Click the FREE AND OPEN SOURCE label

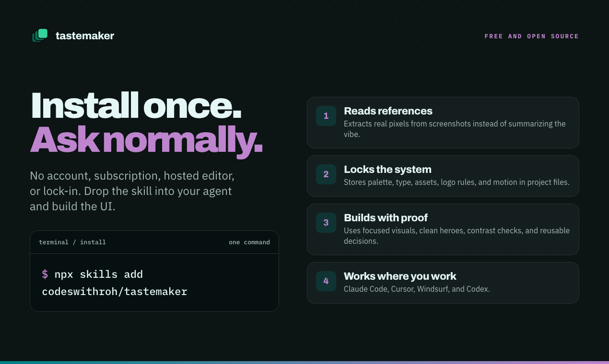coord(531,36)
